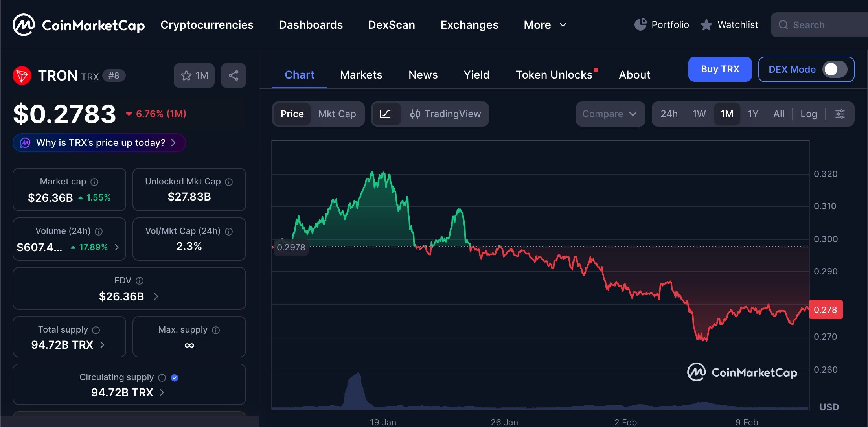Open the Compare dropdown
This screenshot has height=427, width=868.
610,114
